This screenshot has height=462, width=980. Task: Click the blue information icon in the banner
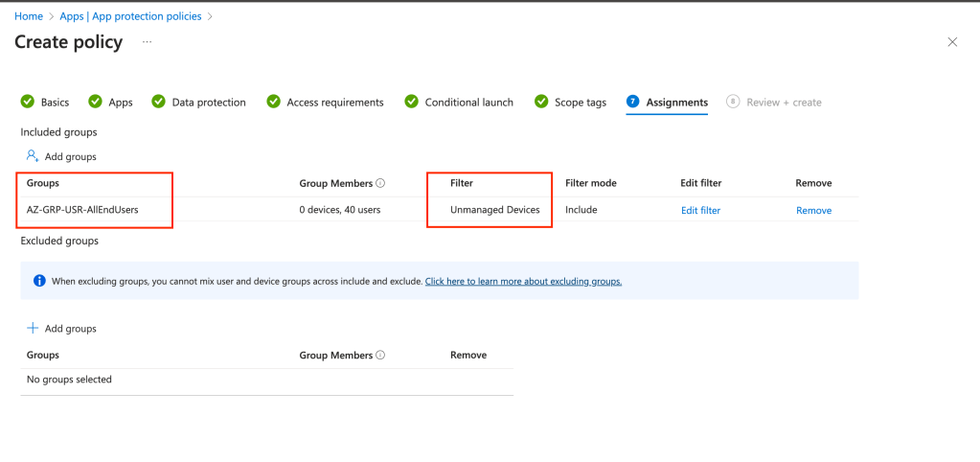39,281
